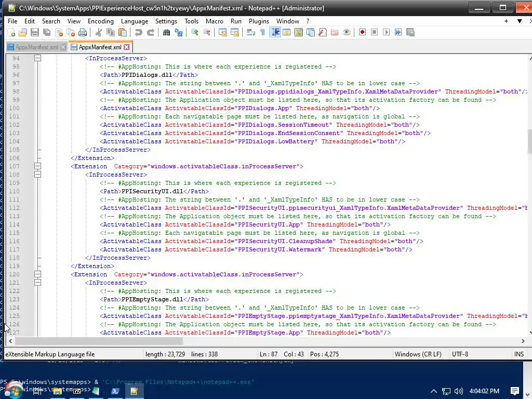Click the horizontal scrollbar thumb
The image size is (532, 399).
[99, 341]
